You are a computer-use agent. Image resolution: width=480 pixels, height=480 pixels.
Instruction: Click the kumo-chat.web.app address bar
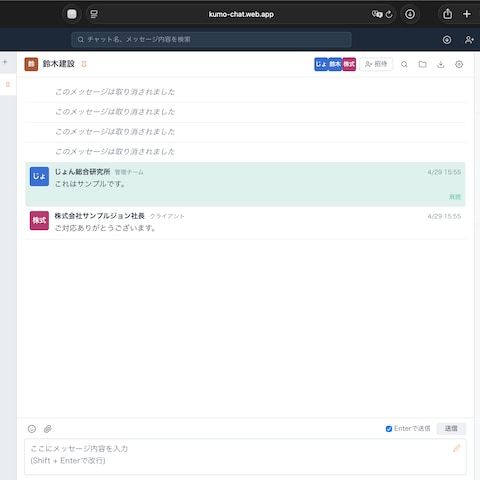pos(241,14)
